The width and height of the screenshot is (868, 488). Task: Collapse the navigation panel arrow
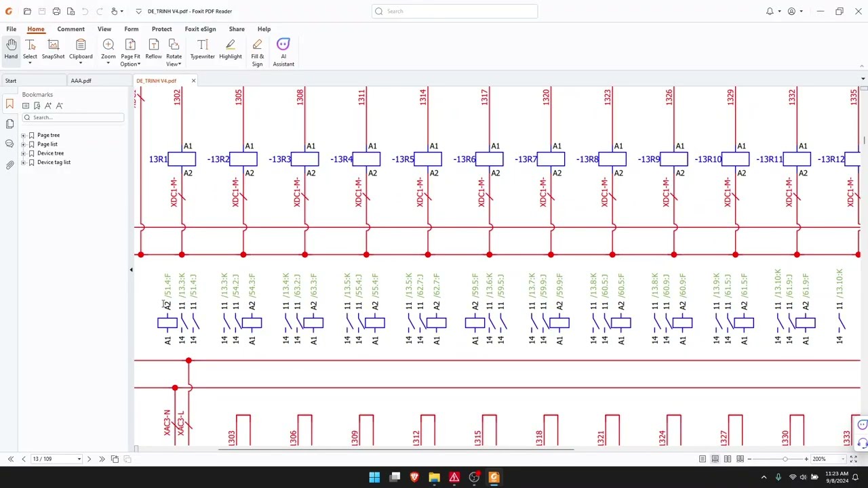click(x=131, y=270)
